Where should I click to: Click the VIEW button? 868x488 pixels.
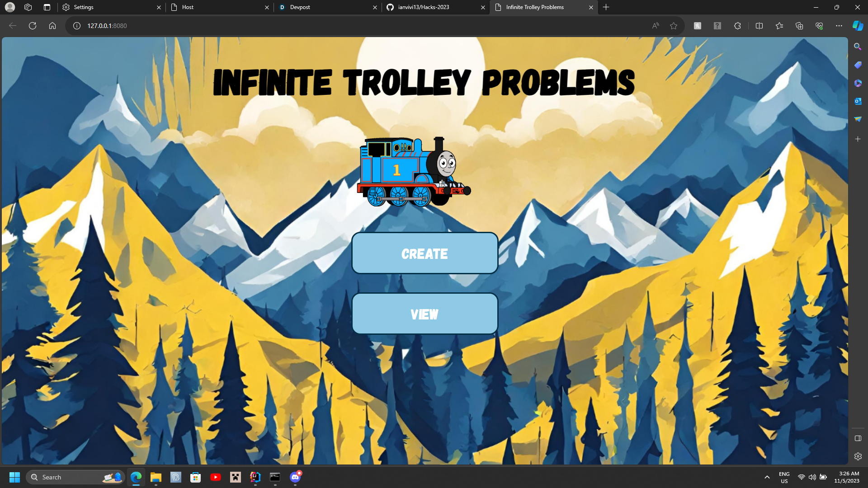coord(425,314)
